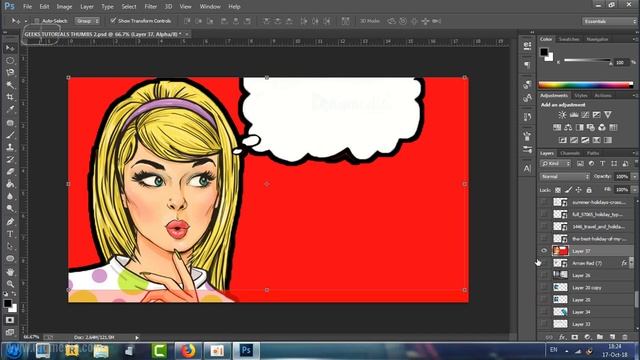Select the Move tool in the toolbox
The image size is (640, 360).
click(x=10, y=48)
